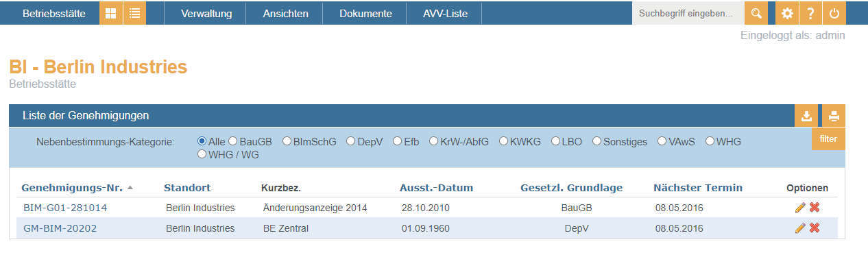
Task: Open the Betriebsstätte menu
Action: 54,13
